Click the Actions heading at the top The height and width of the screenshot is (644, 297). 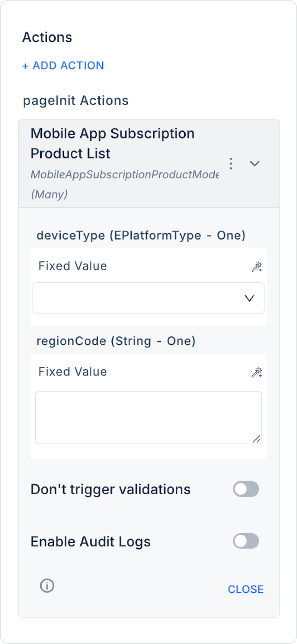[x=47, y=37]
